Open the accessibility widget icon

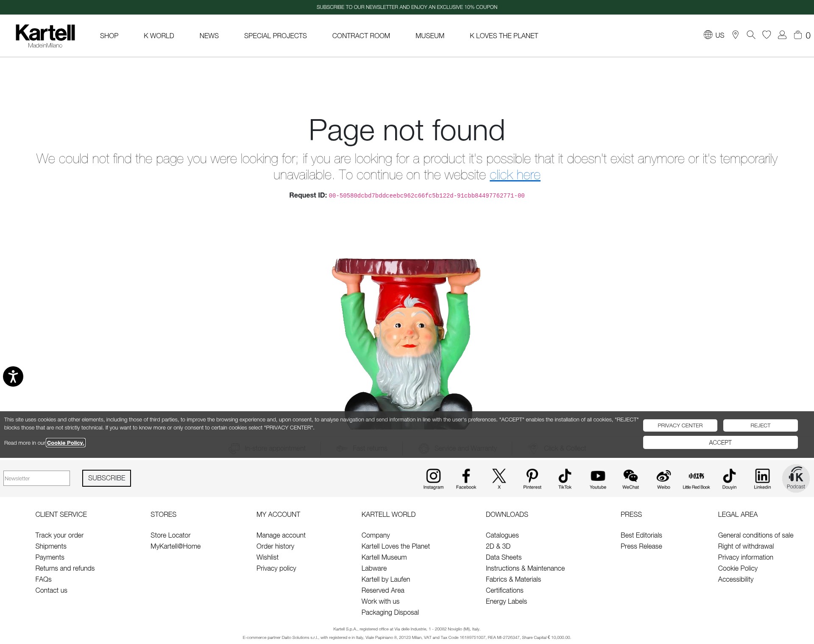[13, 376]
